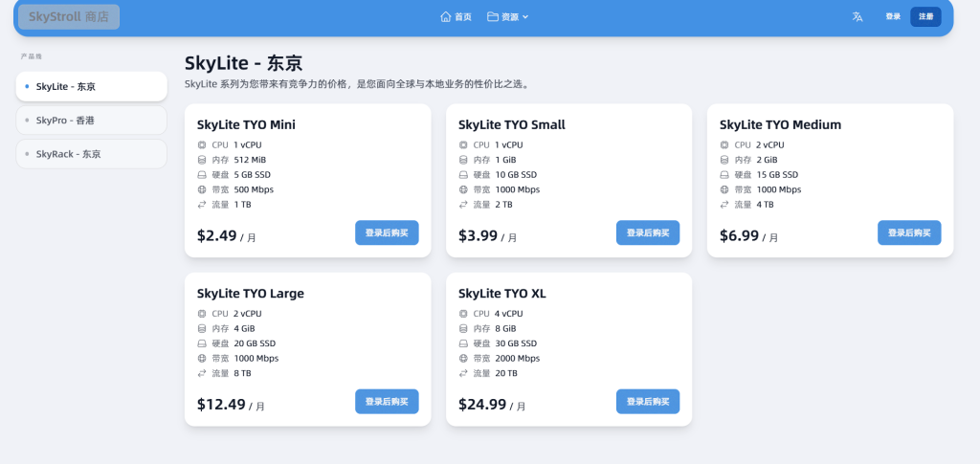Click traffic arrows icon in SkyLite TYO XL

pyautogui.click(x=463, y=374)
